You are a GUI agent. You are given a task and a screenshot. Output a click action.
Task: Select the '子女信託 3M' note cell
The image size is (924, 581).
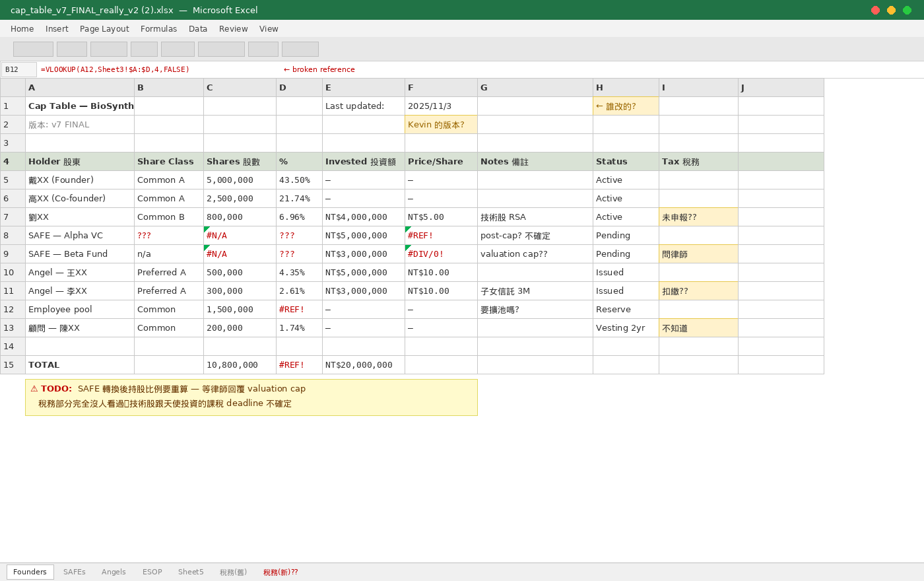click(535, 291)
